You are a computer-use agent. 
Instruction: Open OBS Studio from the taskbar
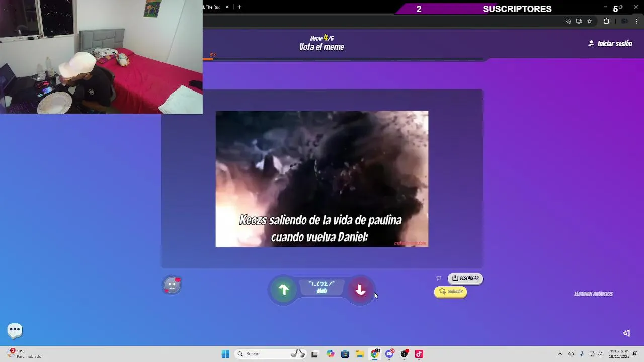pos(405,354)
